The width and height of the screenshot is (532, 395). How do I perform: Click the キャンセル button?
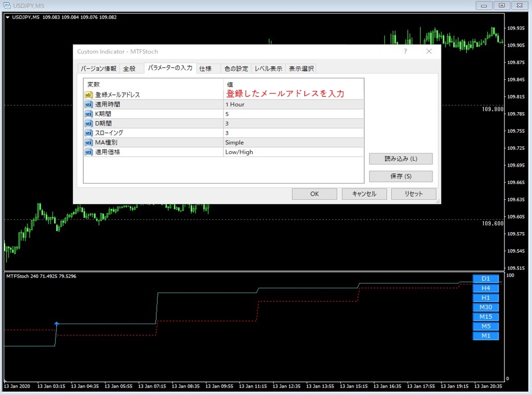[364, 194]
